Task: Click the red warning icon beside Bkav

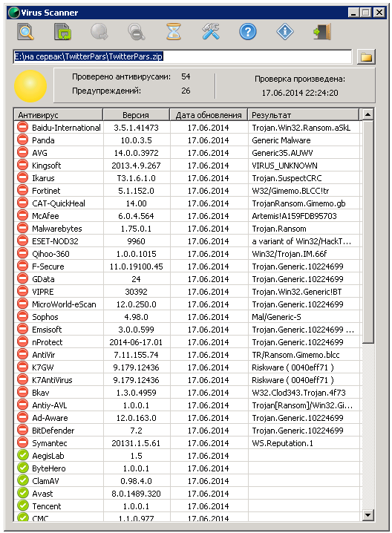Action: (22, 393)
